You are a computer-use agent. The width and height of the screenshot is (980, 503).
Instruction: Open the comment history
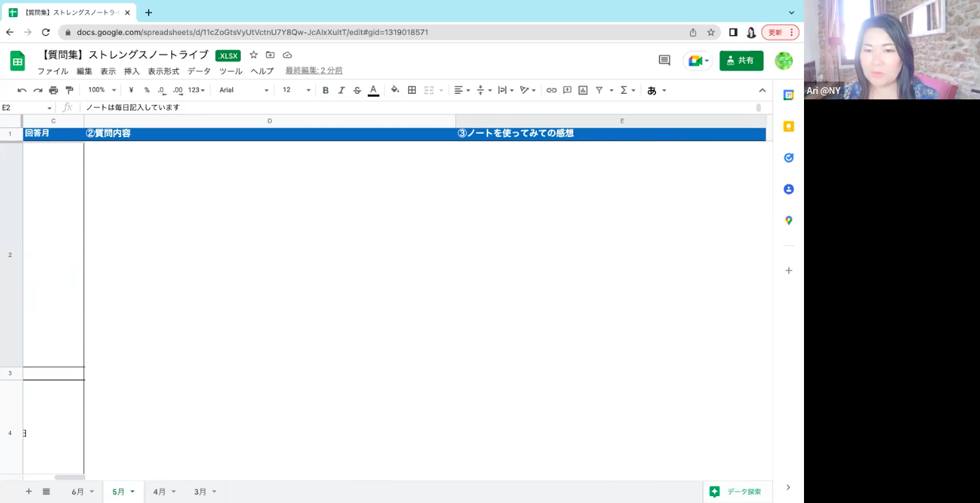(x=664, y=60)
